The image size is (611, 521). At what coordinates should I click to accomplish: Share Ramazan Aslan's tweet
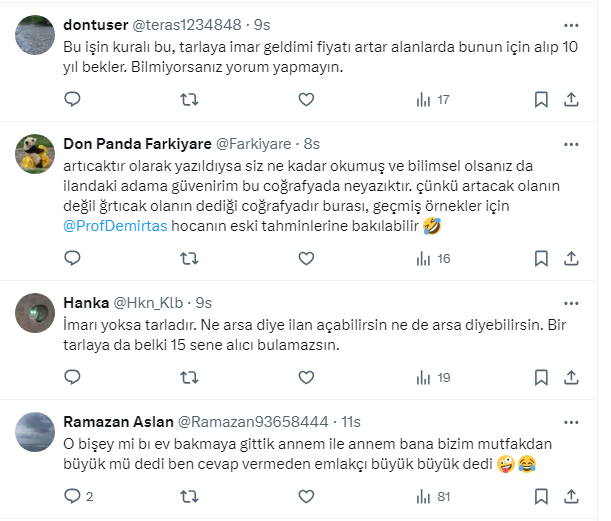pos(572,496)
